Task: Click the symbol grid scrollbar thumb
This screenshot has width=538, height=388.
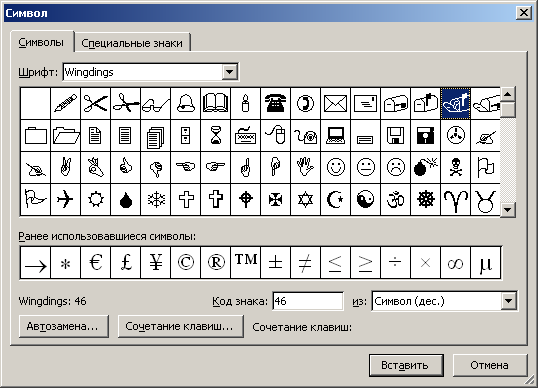Action: [x=508, y=109]
